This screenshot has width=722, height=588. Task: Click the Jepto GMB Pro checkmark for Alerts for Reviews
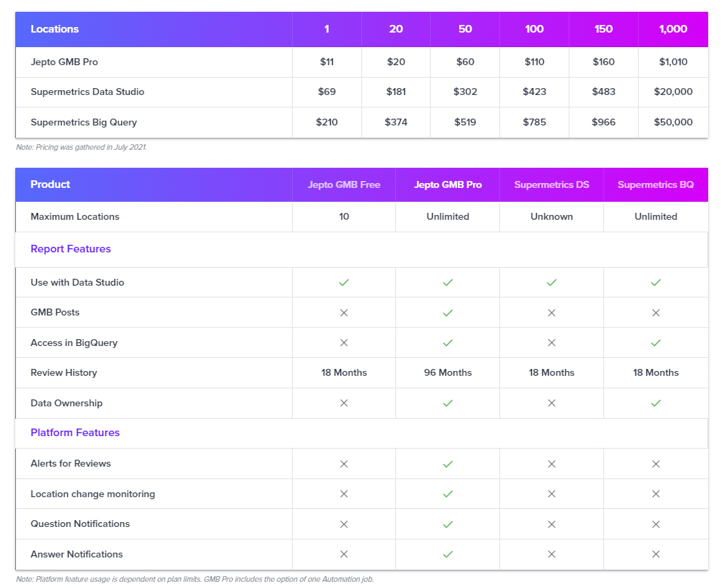(x=448, y=464)
